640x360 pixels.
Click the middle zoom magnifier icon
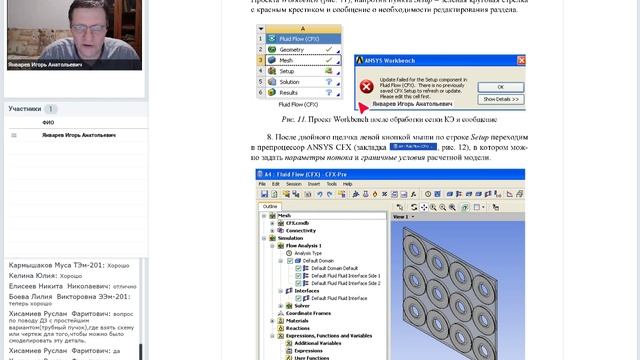[442, 207]
